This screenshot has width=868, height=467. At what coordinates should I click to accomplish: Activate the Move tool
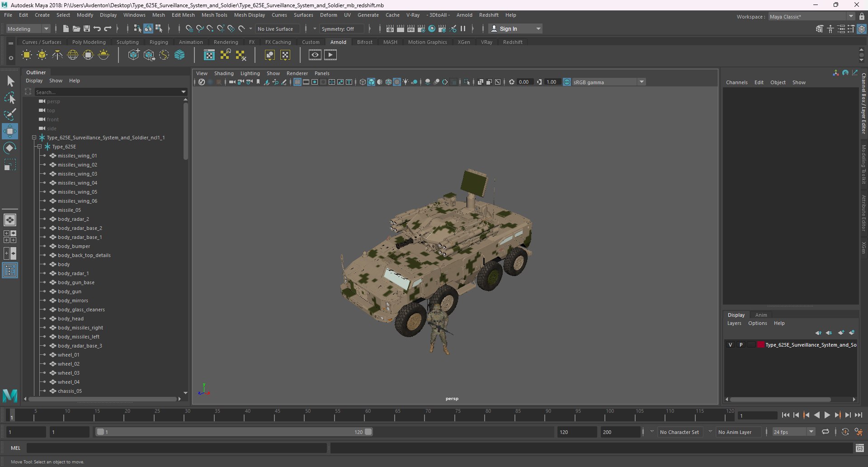pos(10,131)
